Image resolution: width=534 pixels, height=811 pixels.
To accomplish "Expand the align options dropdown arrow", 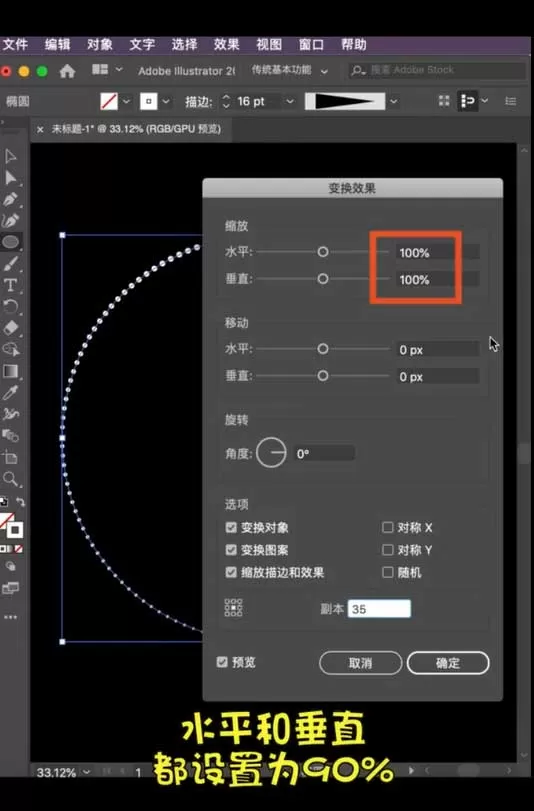I will pos(484,101).
